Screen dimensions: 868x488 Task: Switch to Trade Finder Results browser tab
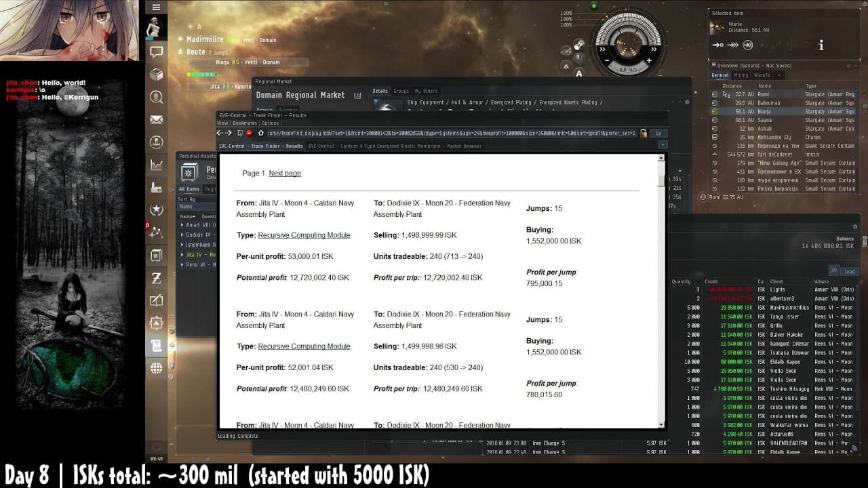click(261, 146)
